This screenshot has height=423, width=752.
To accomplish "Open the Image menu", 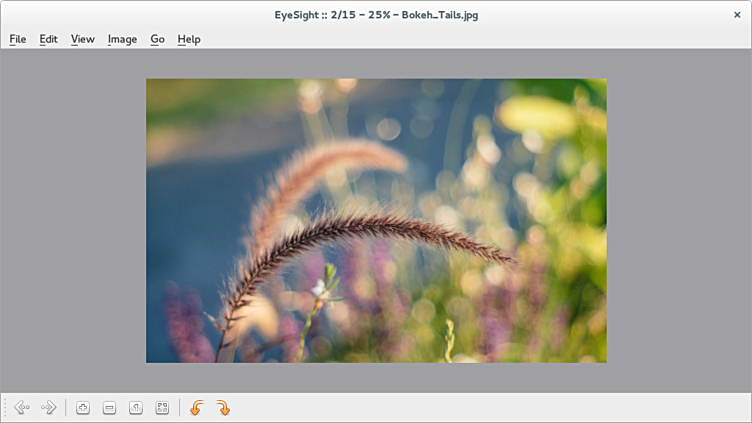I will [122, 39].
